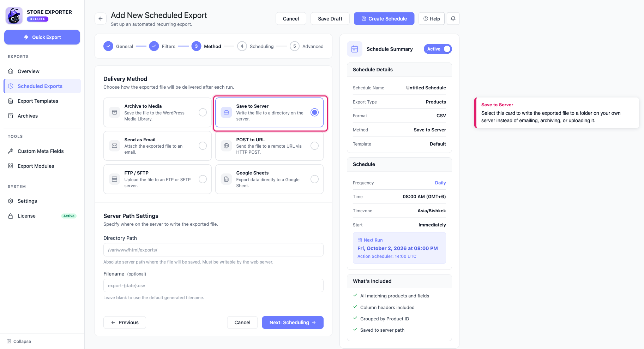Click the Archive to Media box icon

click(114, 112)
